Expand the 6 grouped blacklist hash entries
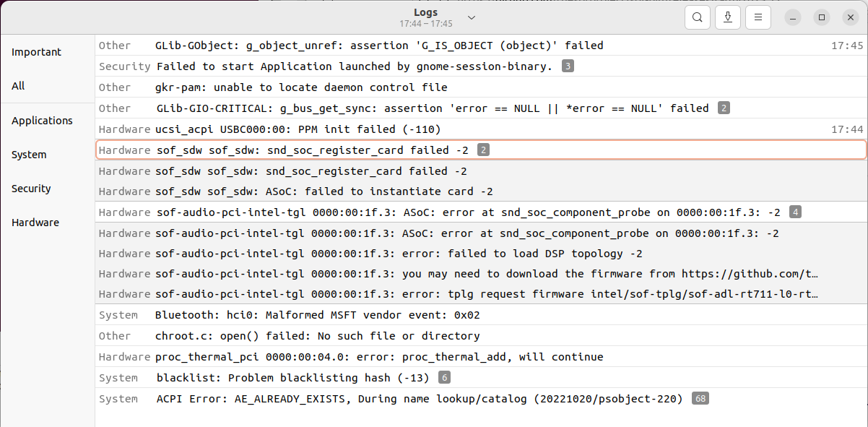The height and width of the screenshot is (427, 868). pos(444,377)
